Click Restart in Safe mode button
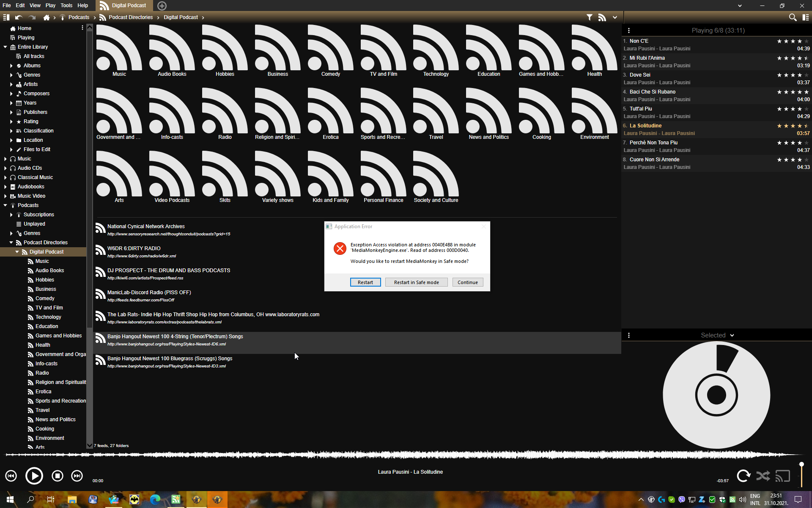This screenshot has height=508, width=812. tap(416, 282)
